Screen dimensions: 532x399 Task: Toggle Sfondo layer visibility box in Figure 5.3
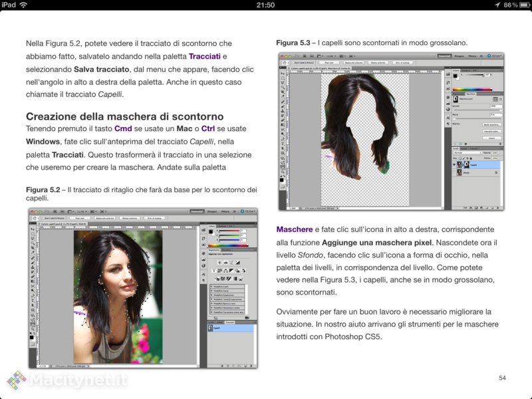pos(454,172)
